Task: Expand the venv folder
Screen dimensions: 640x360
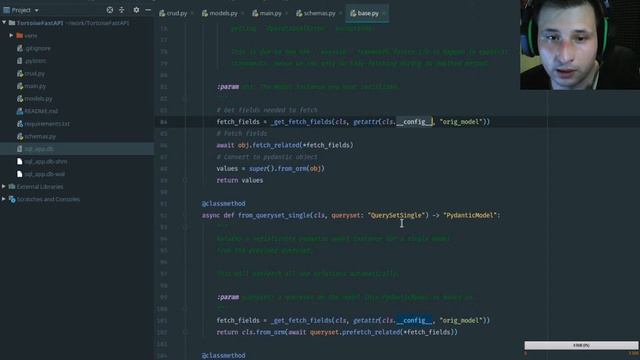Action: pos(11,36)
